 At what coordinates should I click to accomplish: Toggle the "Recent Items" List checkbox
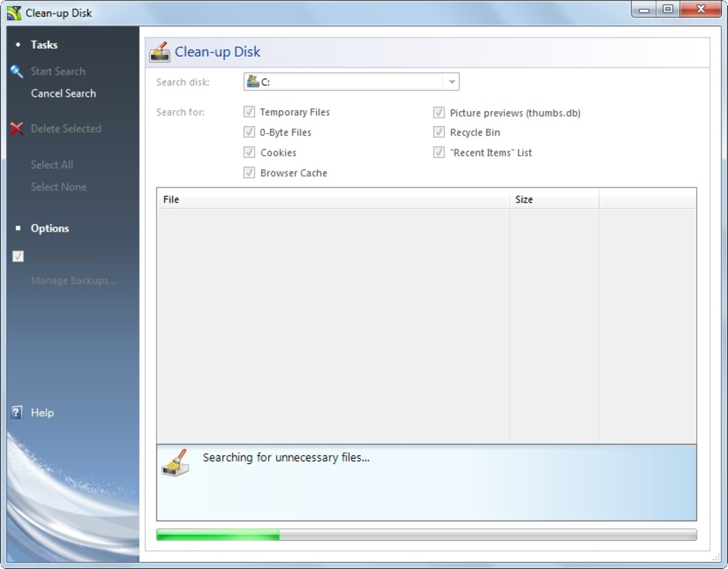[x=439, y=152]
